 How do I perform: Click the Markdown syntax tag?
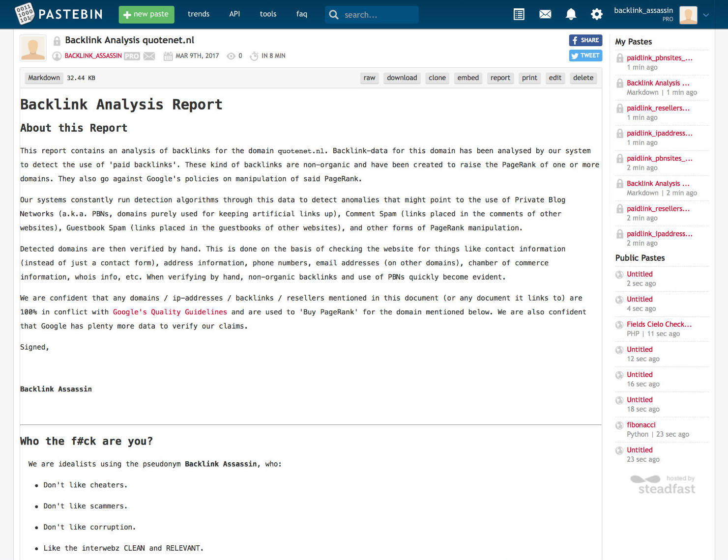(x=44, y=78)
